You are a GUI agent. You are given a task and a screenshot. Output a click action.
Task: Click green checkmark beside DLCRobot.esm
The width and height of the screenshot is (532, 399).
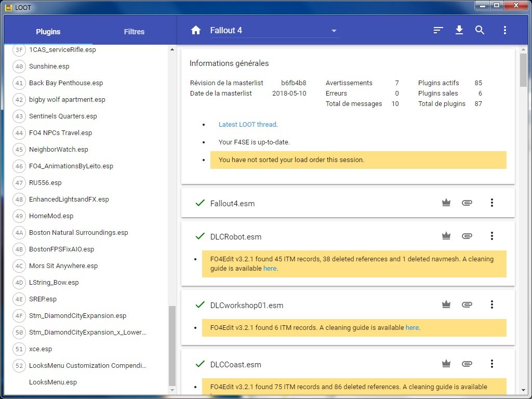point(200,236)
